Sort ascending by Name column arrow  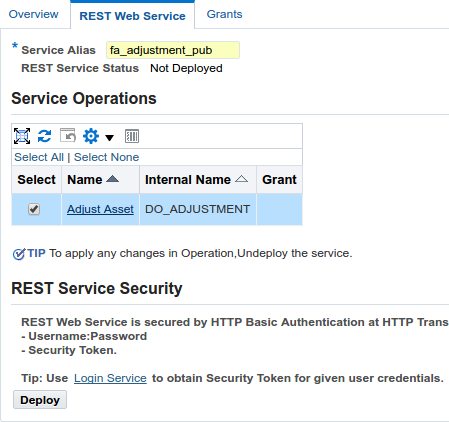pos(112,179)
